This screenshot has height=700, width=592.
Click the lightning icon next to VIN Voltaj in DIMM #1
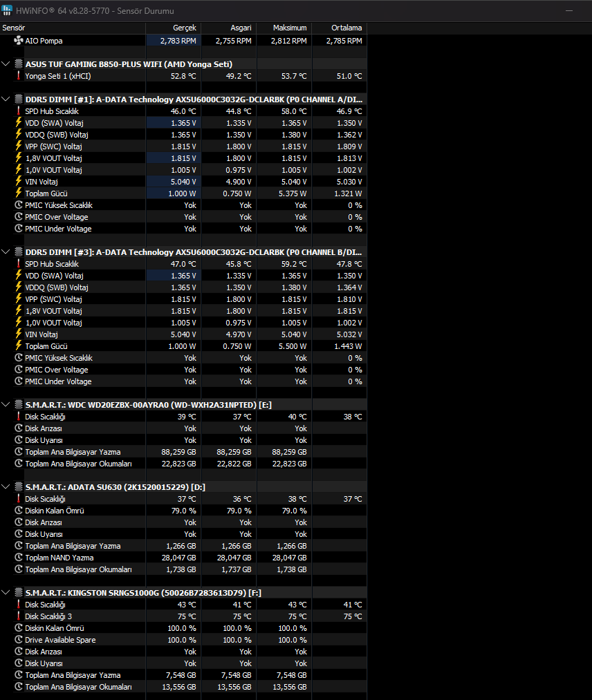coord(18,181)
